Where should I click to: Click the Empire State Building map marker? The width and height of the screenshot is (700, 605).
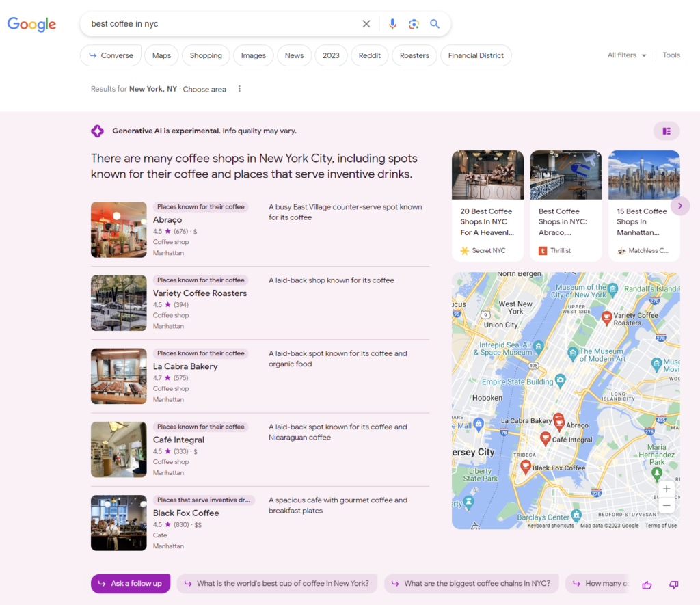pos(560,380)
